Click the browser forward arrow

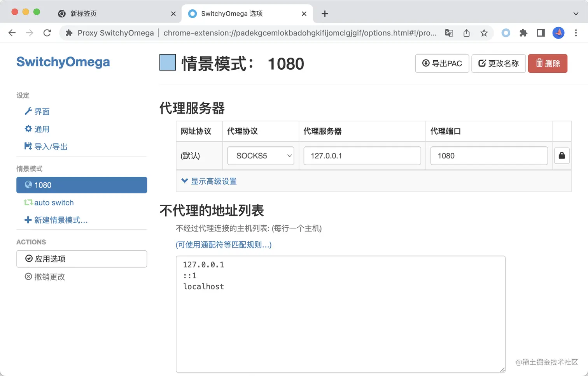pyautogui.click(x=30, y=33)
